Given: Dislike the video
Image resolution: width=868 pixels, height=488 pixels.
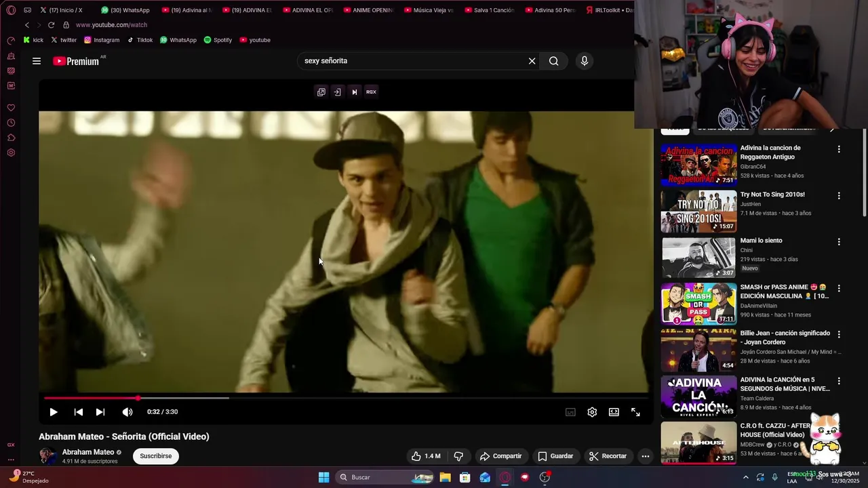Looking at the screenshot, I should pyautogui.click(x=458, y=456).
